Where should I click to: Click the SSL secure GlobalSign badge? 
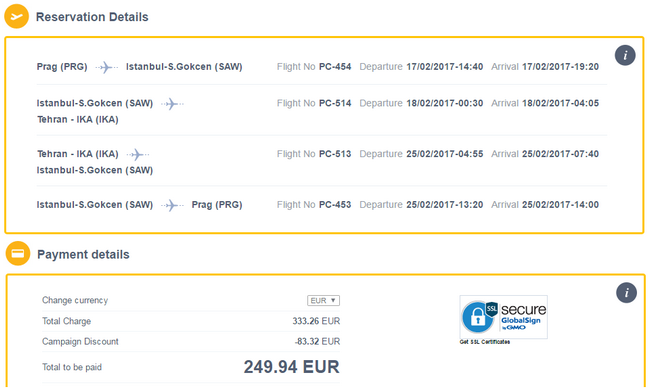click(503, 317)
